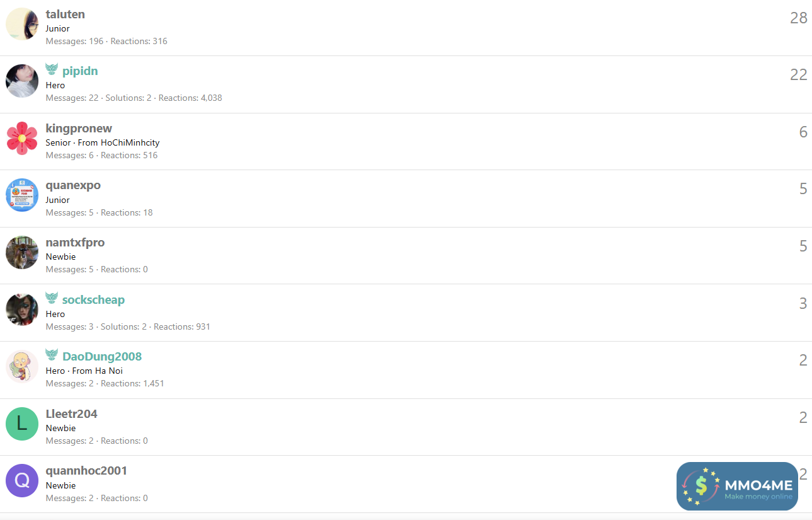Click DaoDung2008's cartoon avatar
Viewport: 812px width, 520px height.
tap(22, 367)
